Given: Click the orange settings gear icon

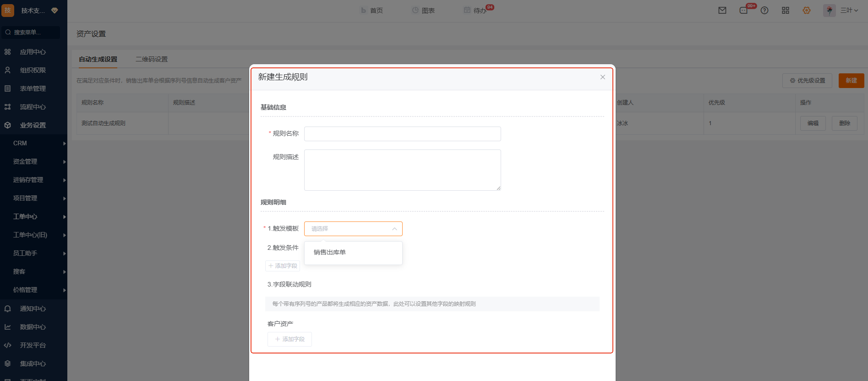Looking at the screenshot, I should coord(807,11).
